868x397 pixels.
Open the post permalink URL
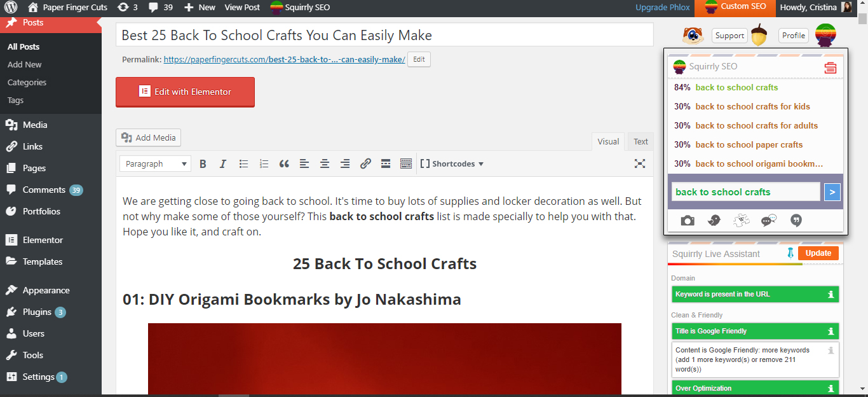(284, 60)
